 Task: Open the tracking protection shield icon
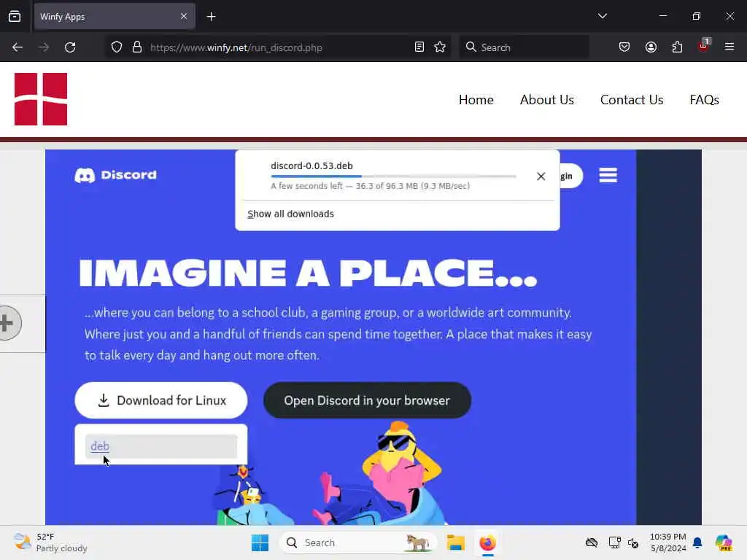pos(117,47)
